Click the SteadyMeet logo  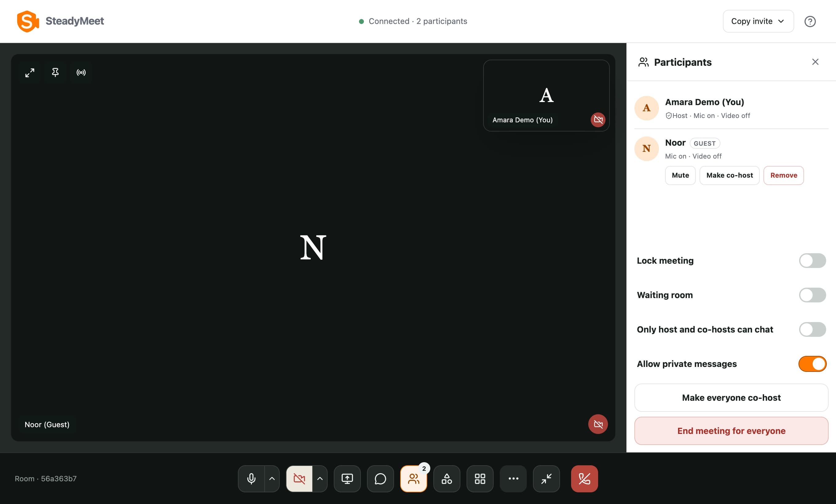pos(61,21)
